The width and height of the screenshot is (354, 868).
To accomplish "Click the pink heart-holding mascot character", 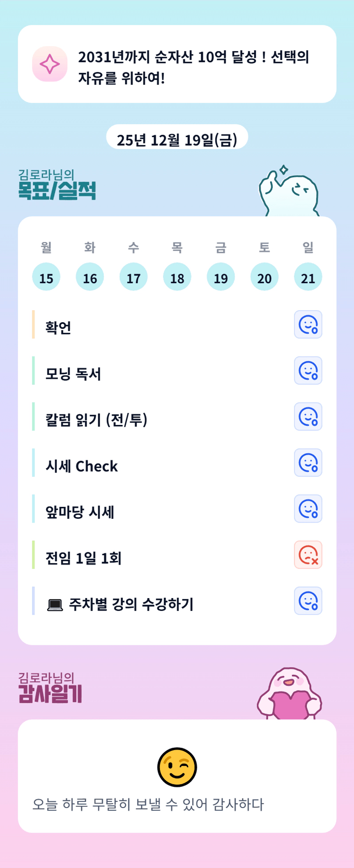I will tap(289, 694).
